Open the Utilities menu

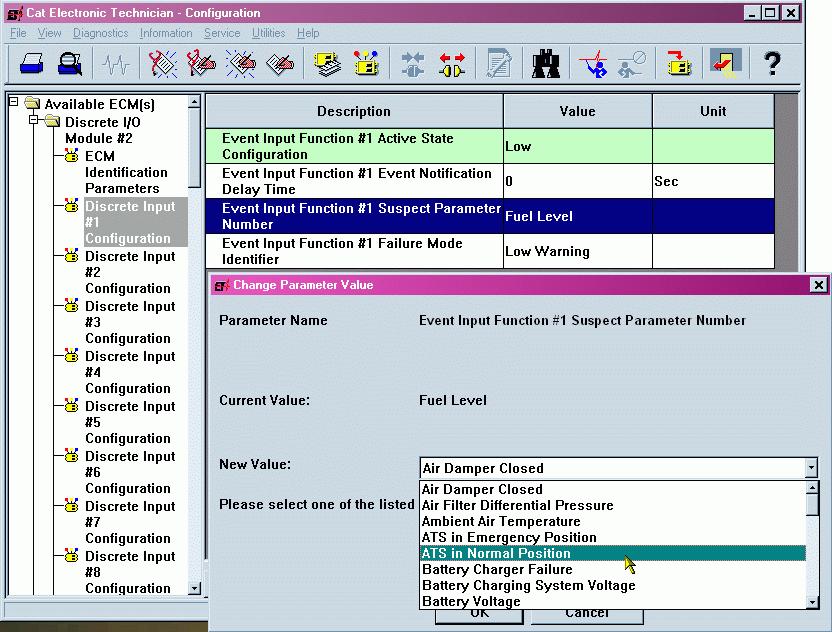point(268,33)
